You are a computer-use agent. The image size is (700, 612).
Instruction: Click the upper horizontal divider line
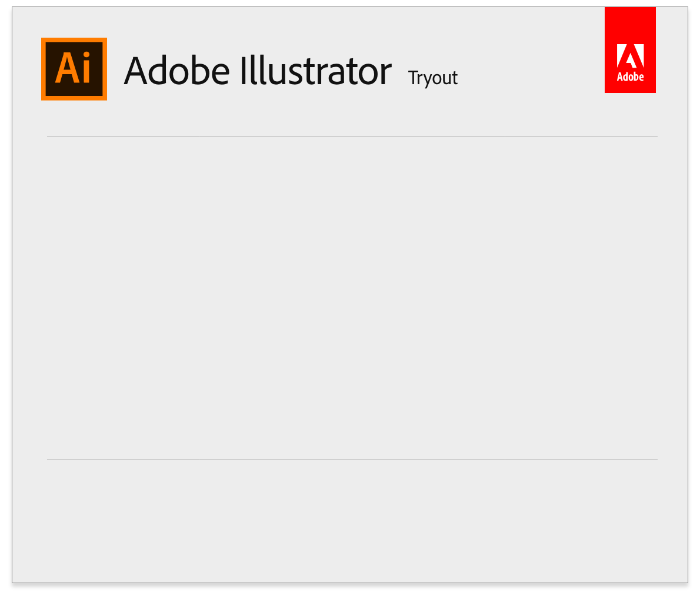click(352, 137)
